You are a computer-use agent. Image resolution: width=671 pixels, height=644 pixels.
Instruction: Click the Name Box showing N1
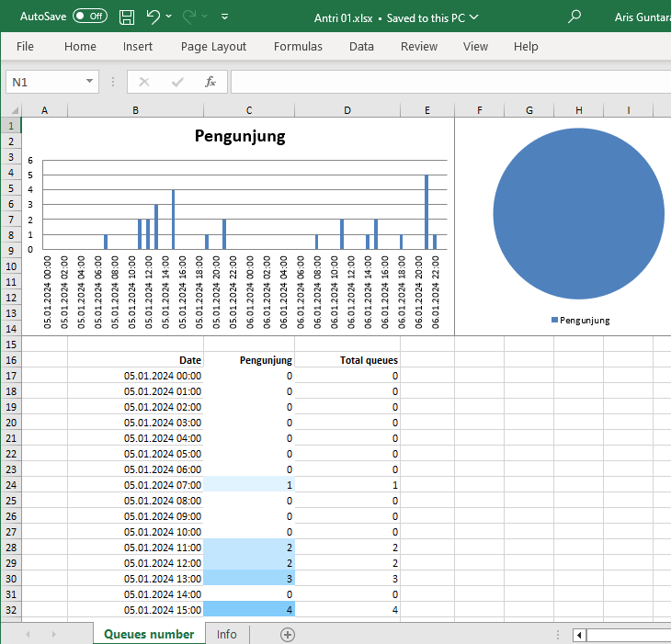point(44,82)
